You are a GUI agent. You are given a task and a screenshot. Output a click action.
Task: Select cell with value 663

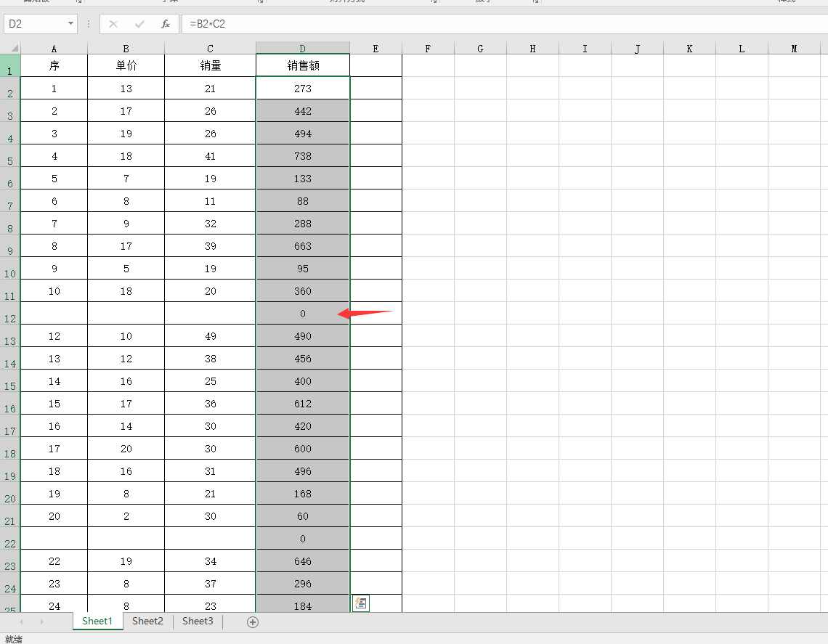(303, 246)
